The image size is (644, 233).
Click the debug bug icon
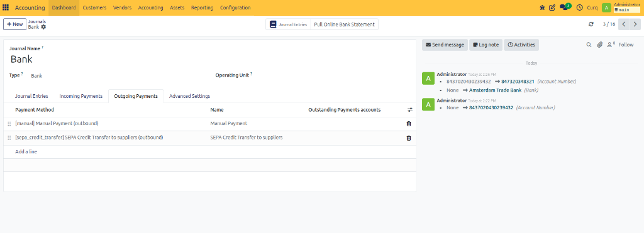point(543,8)
